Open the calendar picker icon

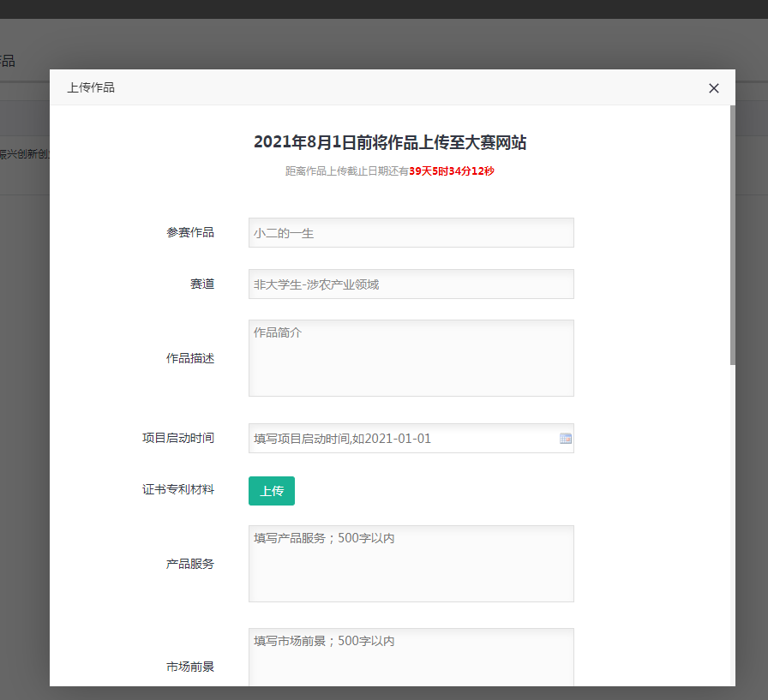point(566,439)
